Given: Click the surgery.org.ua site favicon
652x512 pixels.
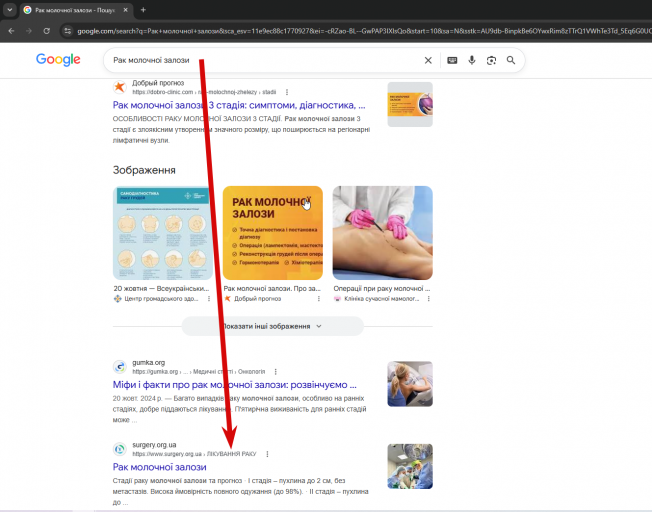Looking at the screenshot, I should click(120, 449).
